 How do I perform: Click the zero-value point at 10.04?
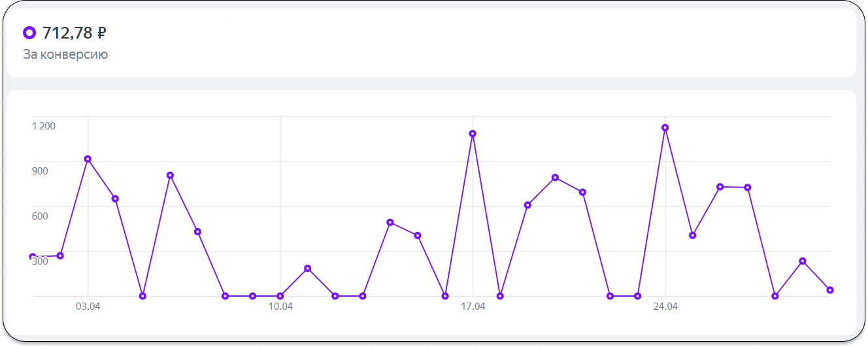point(280,296)
